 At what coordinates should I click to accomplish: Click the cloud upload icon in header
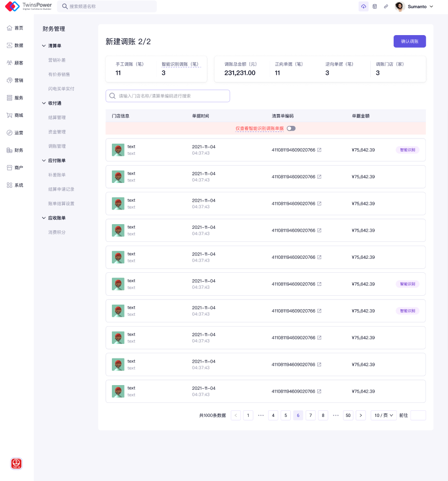pyautogui.click(x=364, y=7)
